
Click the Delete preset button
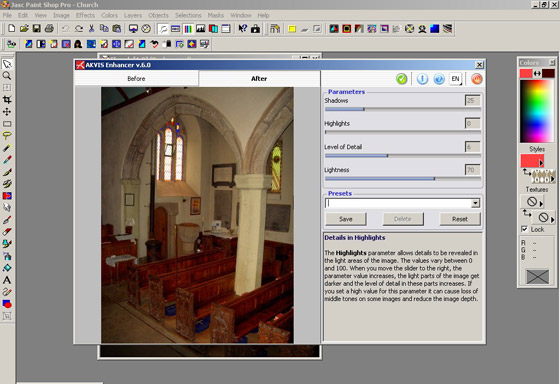pos(402,219)
